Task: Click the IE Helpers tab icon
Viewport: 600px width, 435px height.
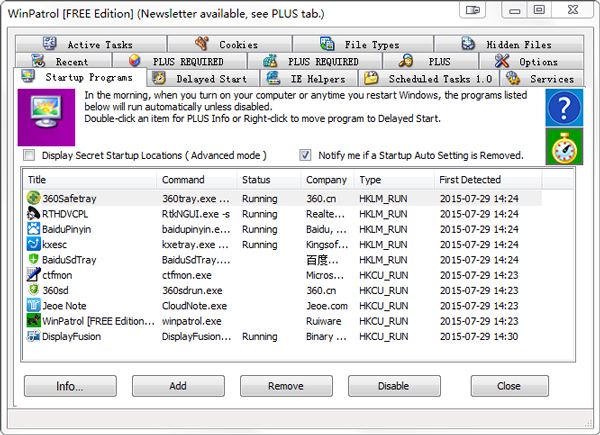Action: coord(273,78)
